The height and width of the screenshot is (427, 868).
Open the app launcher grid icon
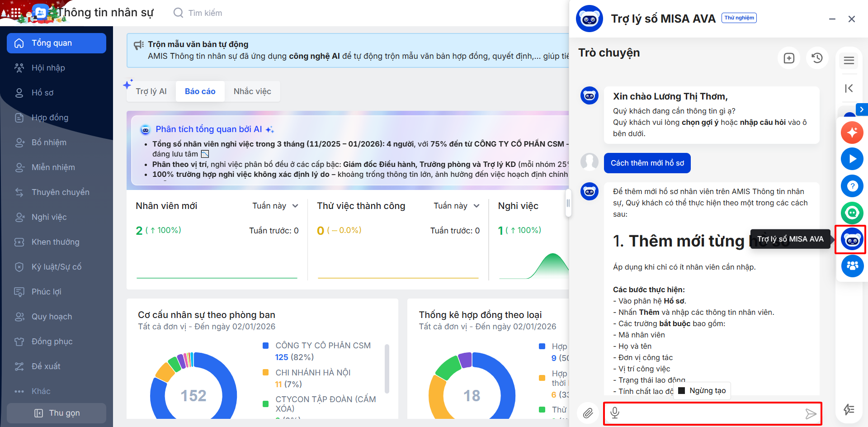click(15, 13)
